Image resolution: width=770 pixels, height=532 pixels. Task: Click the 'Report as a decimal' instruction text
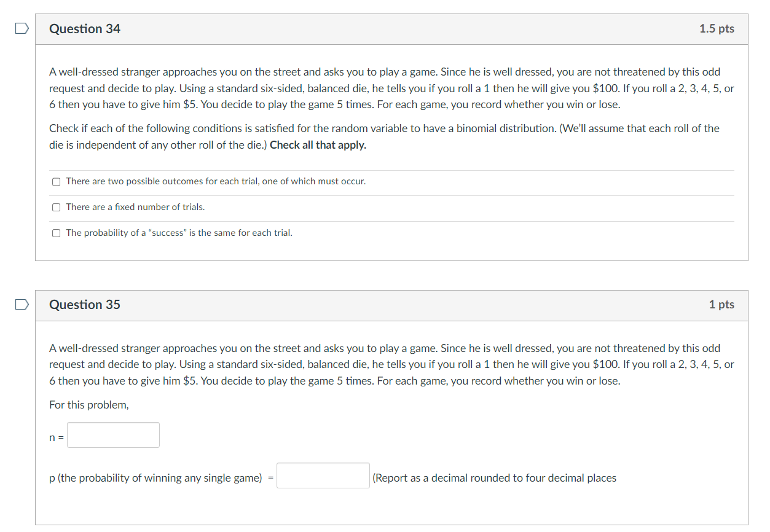coord(493,477)
